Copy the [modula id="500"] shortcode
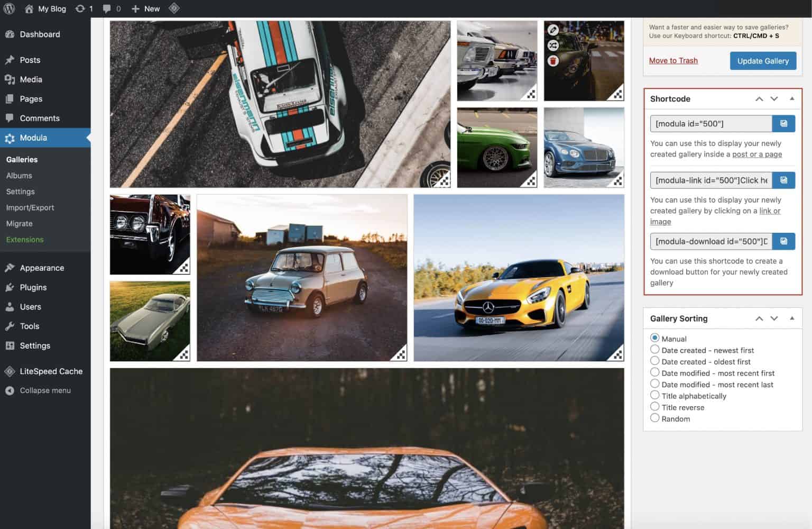The height and width of the screenshot is (529, 812). point(784,123)
